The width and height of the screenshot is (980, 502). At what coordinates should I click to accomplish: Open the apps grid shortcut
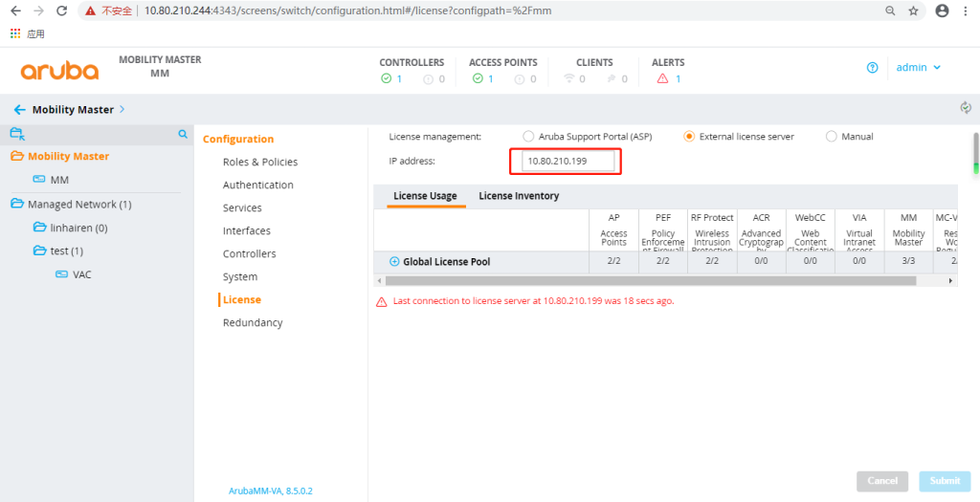point(15,33)
